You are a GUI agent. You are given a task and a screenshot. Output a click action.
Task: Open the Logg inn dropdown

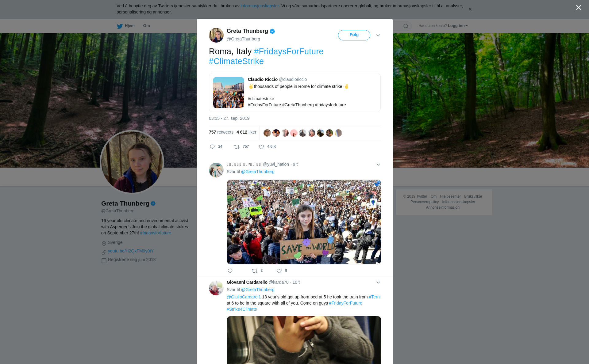coord(458,26)
